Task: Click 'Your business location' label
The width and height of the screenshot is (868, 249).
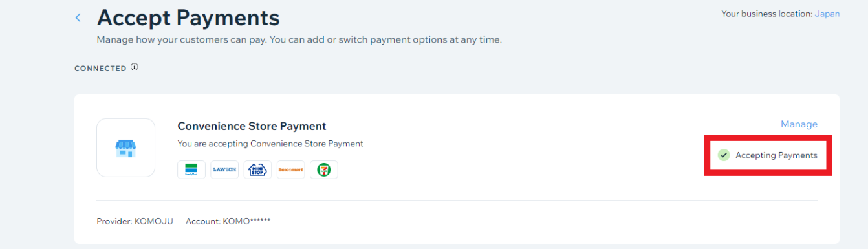Action: point(767,14)
